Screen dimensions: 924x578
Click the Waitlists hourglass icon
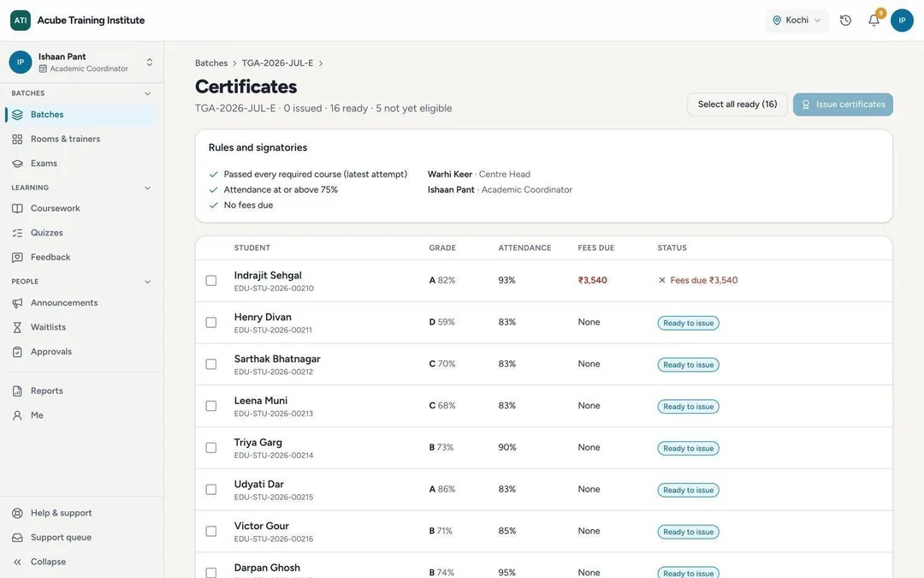pos(17,327)
